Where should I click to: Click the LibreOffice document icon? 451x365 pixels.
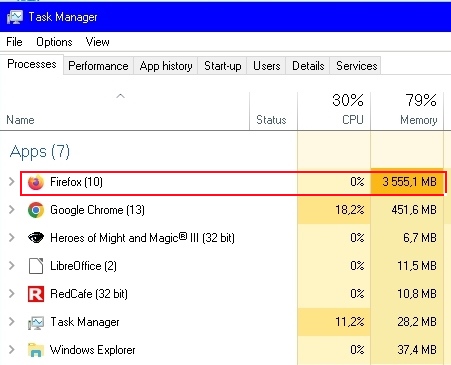(36, 266)
